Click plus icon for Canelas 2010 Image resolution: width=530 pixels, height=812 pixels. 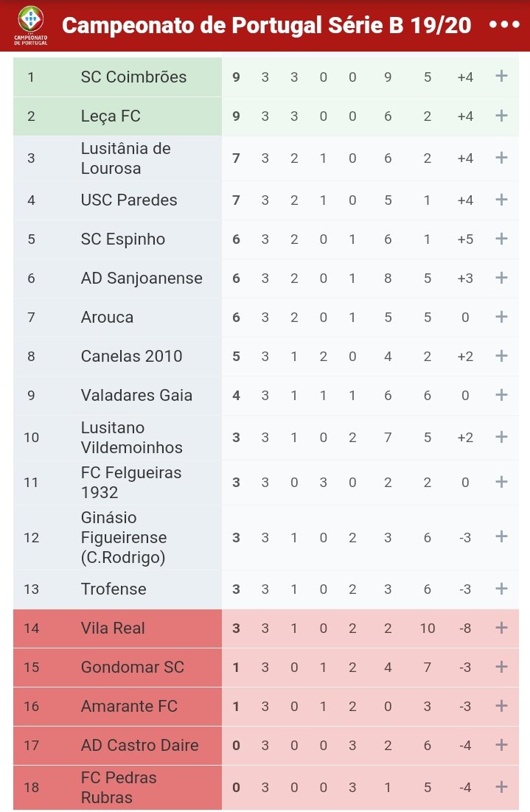click(x=501, y=356)
